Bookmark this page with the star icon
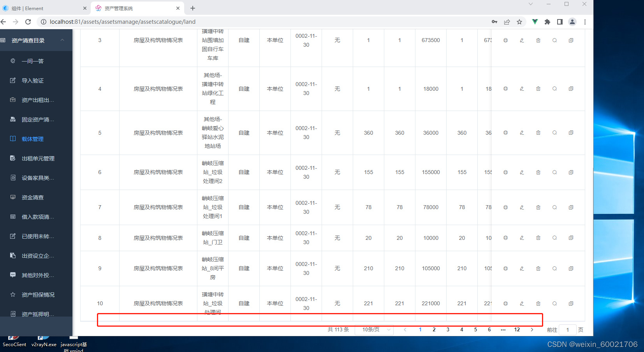The width and height of the screenshot is (644, 352). click(519, 22)
